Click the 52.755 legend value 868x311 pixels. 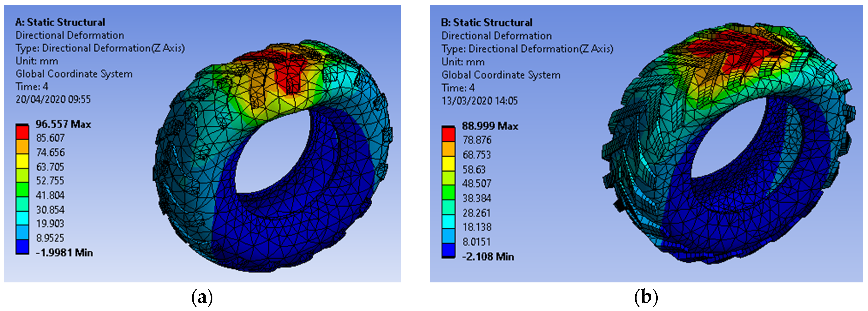(x=50, y=181)
